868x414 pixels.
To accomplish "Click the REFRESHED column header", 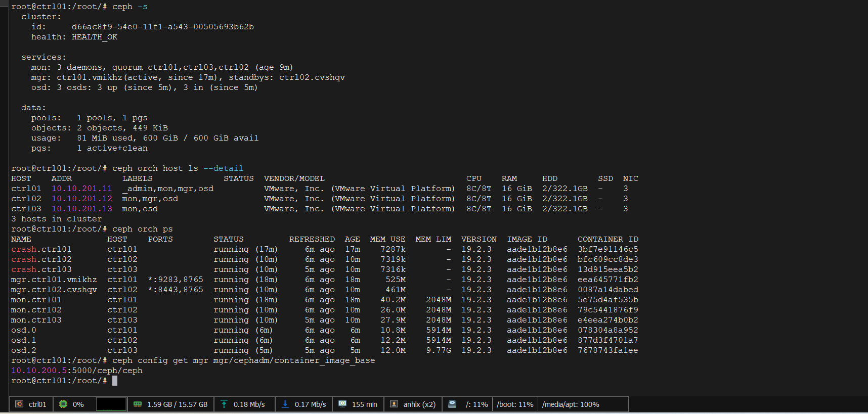I will coord(312,239).
